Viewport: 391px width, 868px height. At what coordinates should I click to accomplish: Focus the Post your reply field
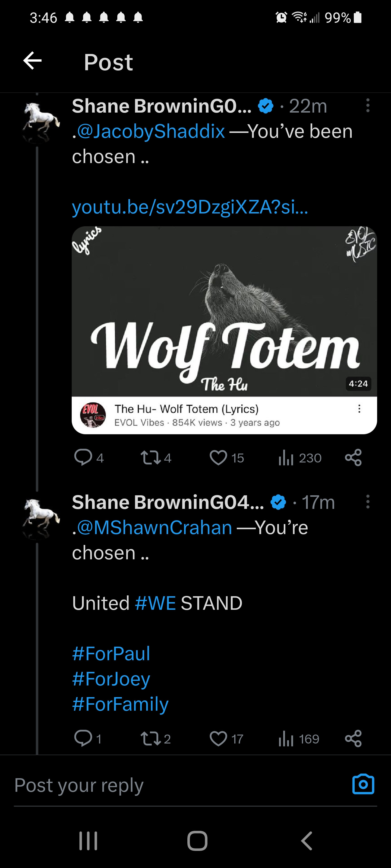[x=169, y=785]
